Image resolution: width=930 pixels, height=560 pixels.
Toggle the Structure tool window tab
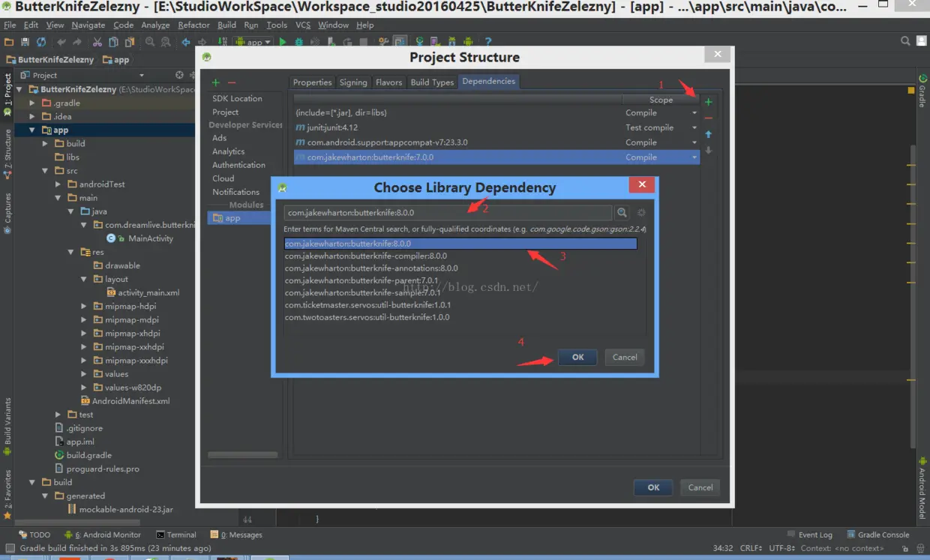(7, 154)
